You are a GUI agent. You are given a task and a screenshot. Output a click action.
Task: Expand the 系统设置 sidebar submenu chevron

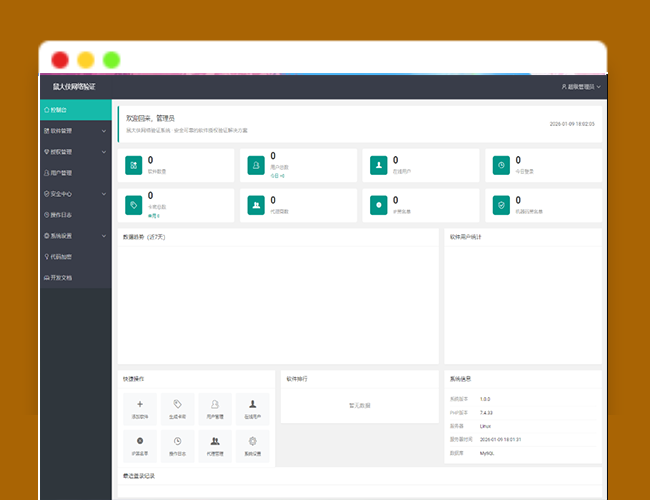[104, 236]
